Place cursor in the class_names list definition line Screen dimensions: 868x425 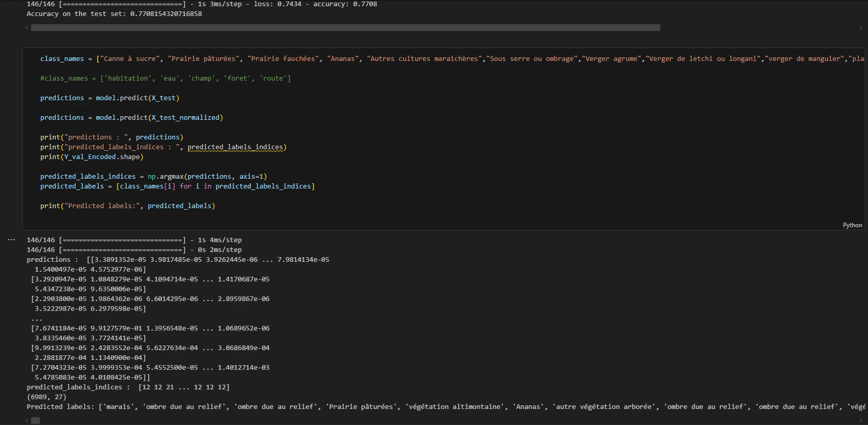coord(452,59)
